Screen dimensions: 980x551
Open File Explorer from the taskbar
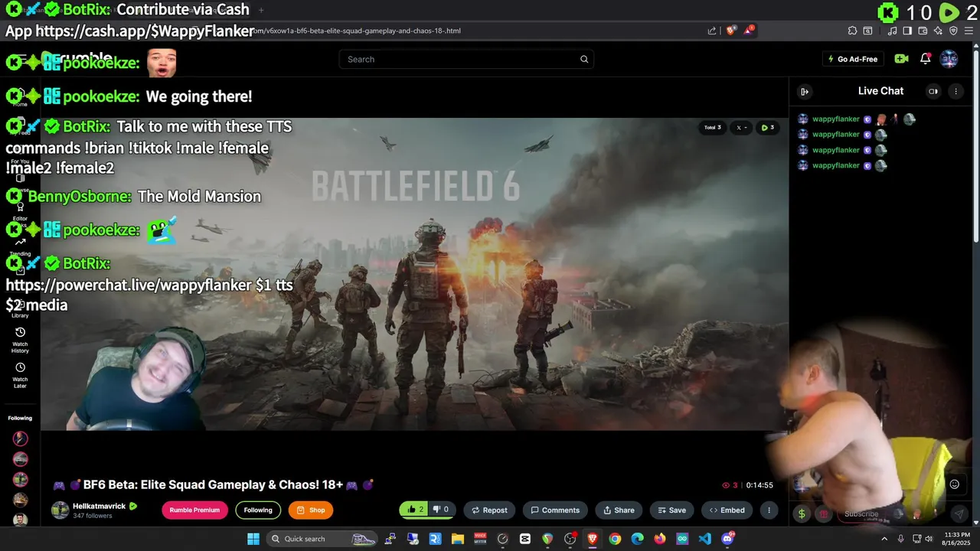coord(458,539)
